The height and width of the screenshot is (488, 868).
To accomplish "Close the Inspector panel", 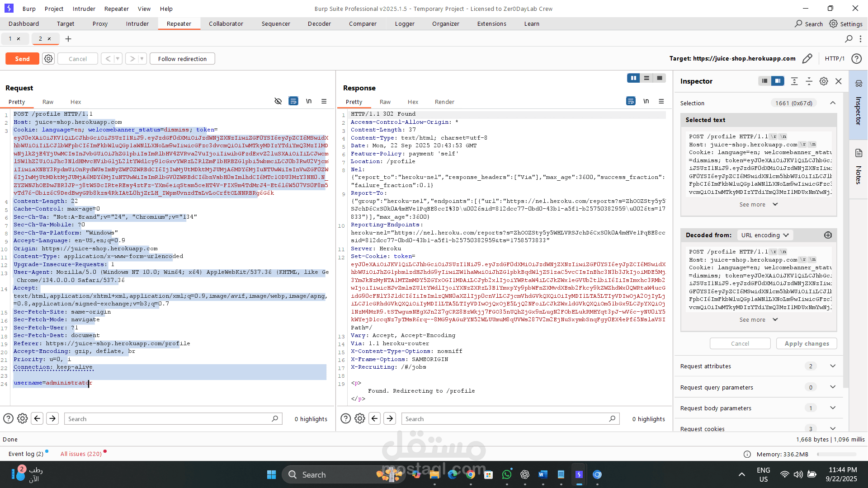I will pyautogui.click(x=839, y=81).
